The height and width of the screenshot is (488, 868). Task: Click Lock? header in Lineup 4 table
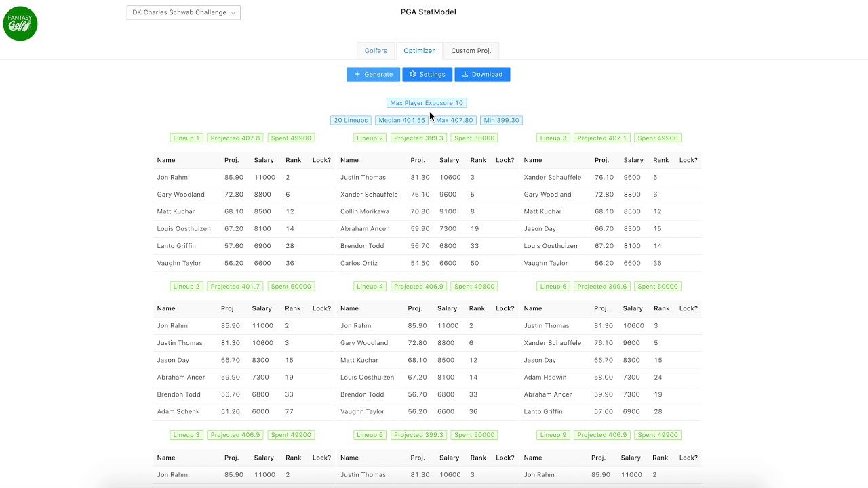pyautogui.click(x=505, y=308)
